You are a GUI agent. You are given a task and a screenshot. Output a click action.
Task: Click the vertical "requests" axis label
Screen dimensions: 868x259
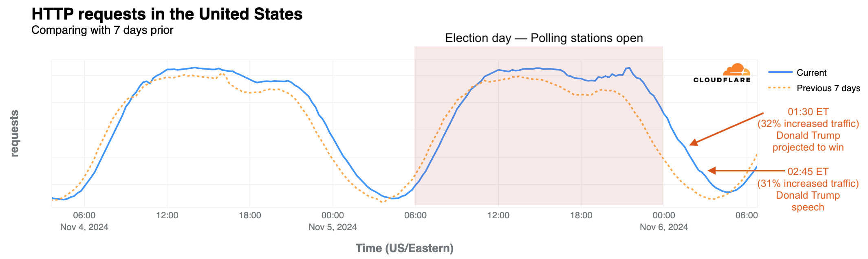pos(14,133)
